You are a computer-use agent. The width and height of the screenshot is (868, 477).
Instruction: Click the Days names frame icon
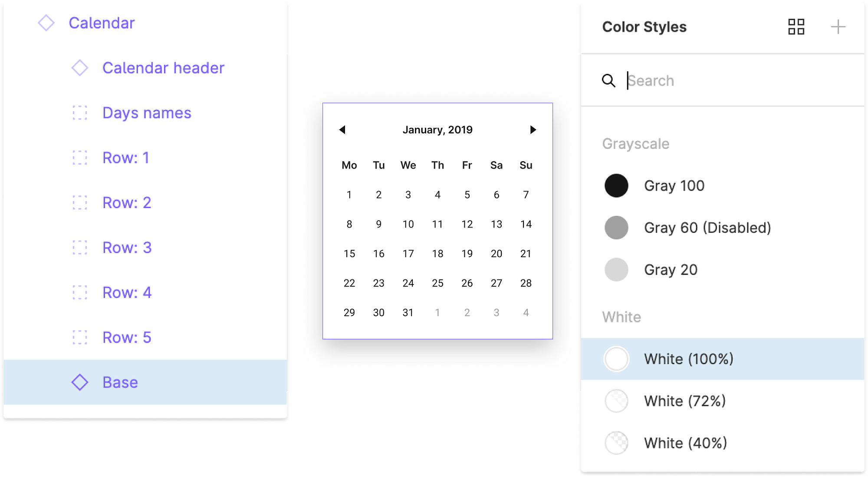80,113
